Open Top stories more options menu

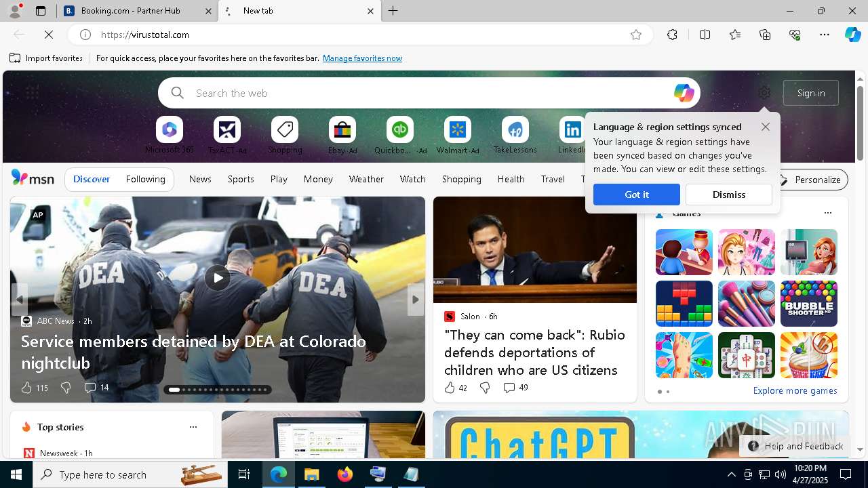(x=193, y=427)
